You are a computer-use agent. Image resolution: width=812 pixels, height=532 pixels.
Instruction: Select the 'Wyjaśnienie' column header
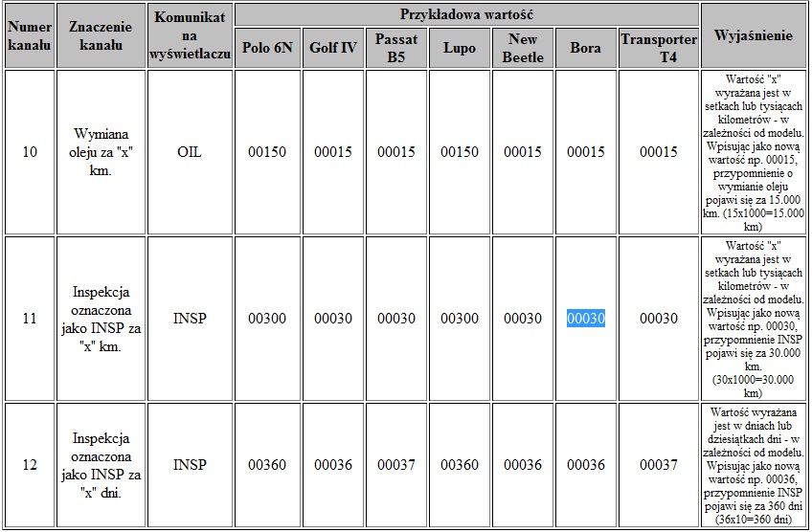(x=753, y=35)
